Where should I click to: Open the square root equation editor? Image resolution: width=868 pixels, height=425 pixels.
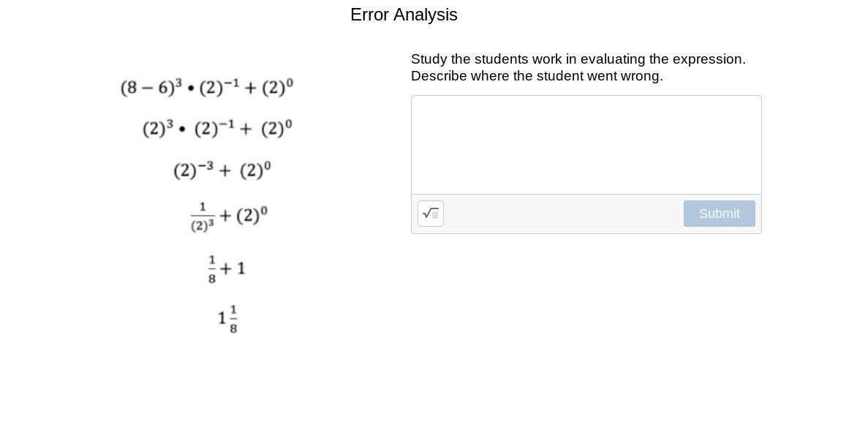[431, 214]
